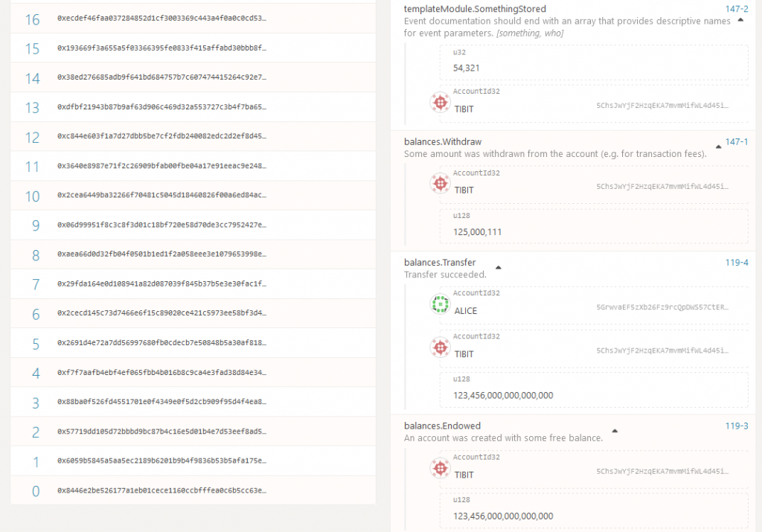Follow the 119-4 event link
The height and width of the screenshot is (532, 762).
(737, 263)
